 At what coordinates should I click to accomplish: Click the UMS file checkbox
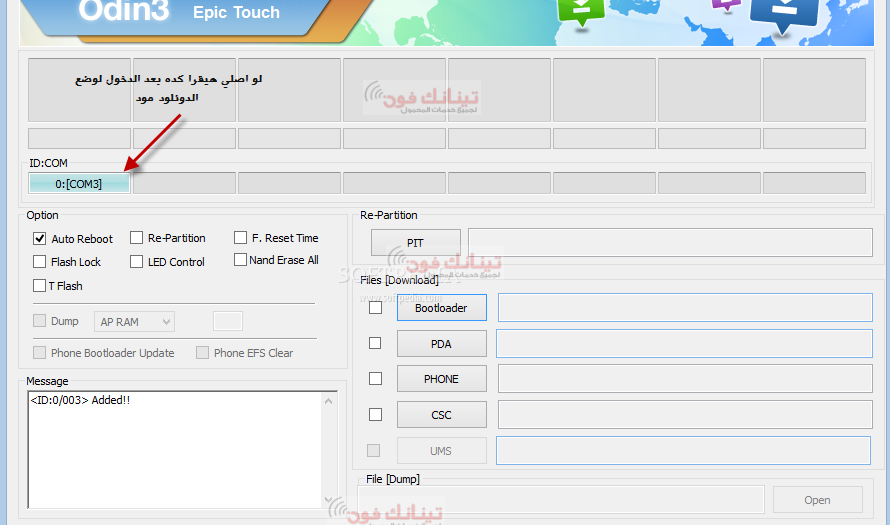[x=373, y=450]
